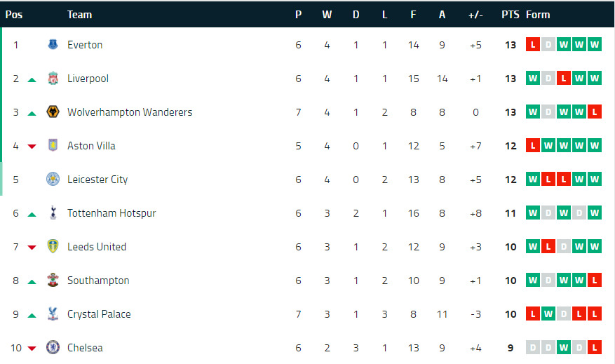
Task: Click the Leeds United club crest
Action: tap(53, 247)
